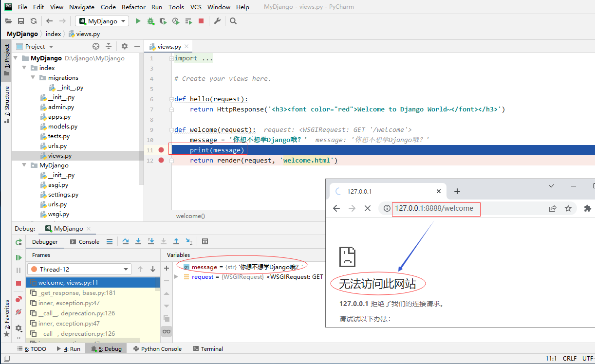Click the browser address bar URL
The width and height of the screenshot is (595, 364).
tap(434, 208)
